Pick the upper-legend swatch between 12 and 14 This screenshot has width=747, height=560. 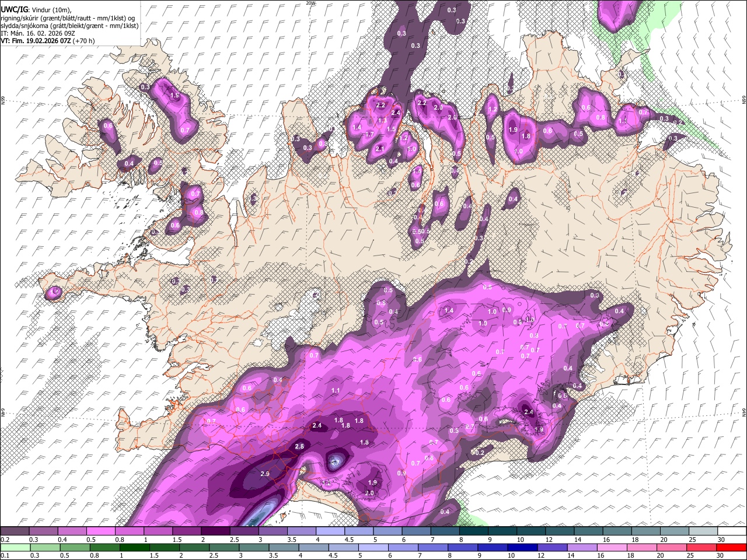pos(560,531)
